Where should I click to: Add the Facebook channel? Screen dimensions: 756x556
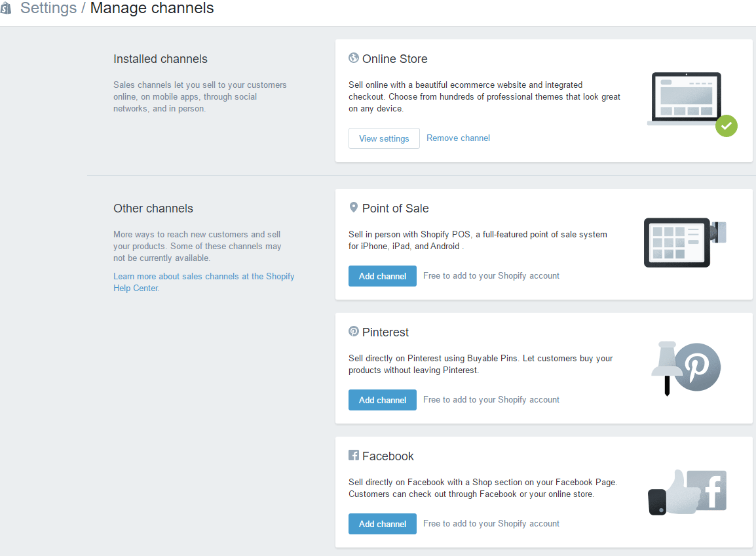tap(383, 524)
